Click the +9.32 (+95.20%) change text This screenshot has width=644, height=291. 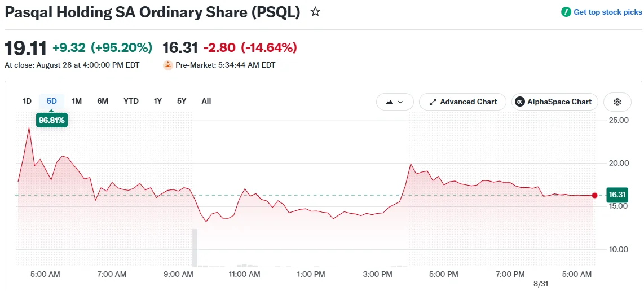click(102, 48)
